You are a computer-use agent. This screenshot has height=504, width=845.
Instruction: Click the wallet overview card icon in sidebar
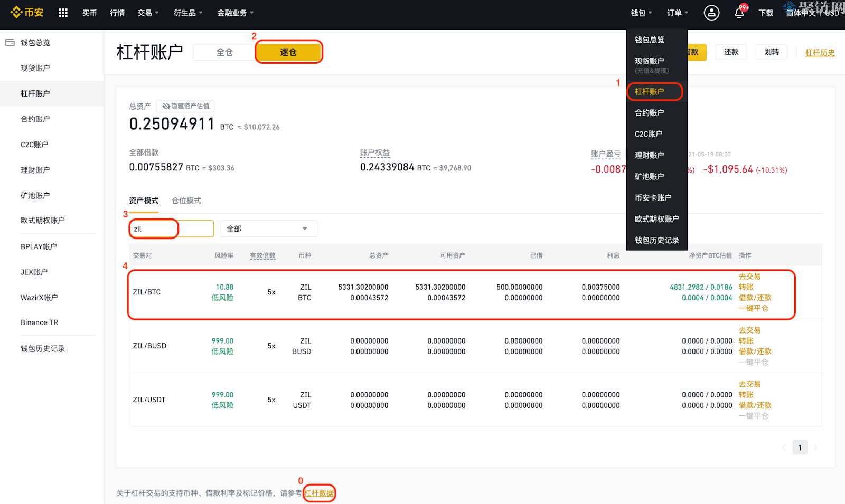10,43
